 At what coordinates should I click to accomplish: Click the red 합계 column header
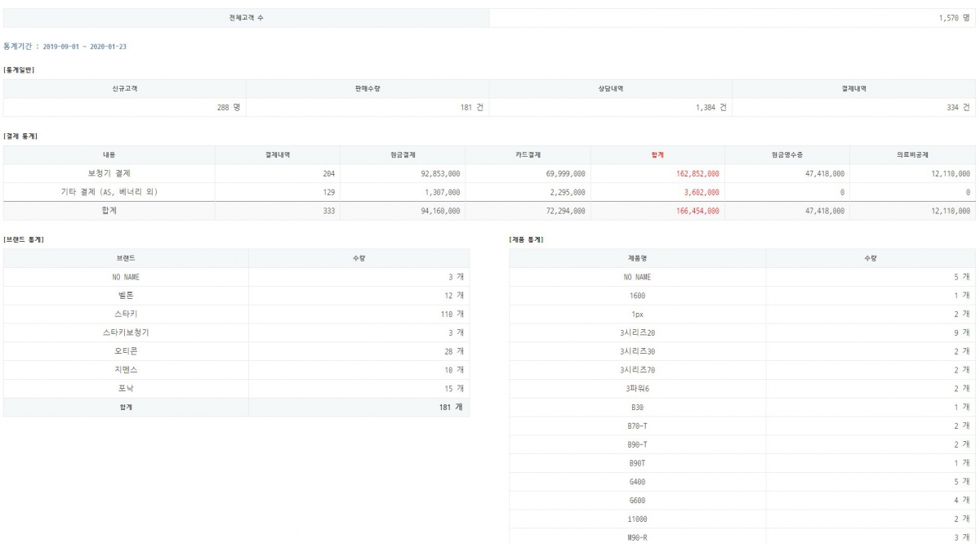[657, 155]
